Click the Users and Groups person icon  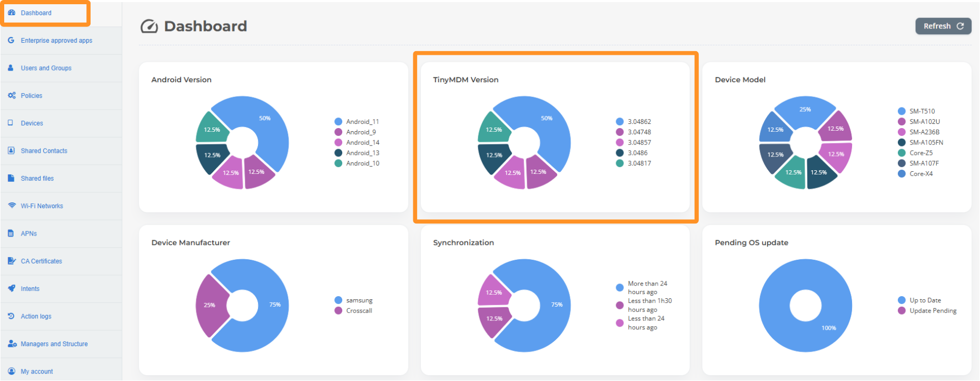(11, 68)
